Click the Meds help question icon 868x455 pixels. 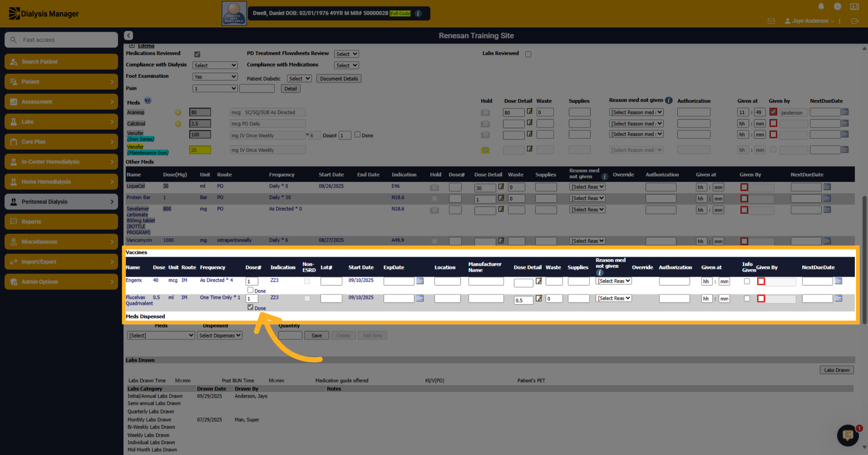(148, 101)
